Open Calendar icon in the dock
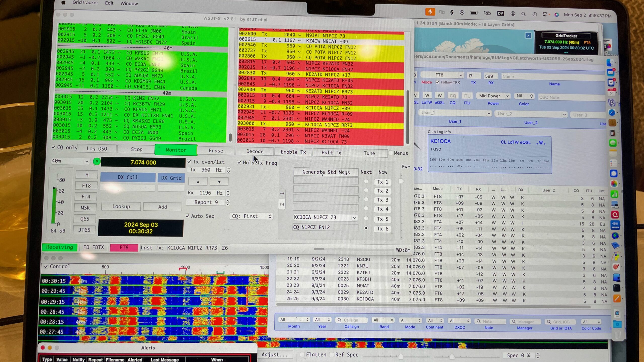This screenshot has height=362, width=644. [x=611, y=93]
